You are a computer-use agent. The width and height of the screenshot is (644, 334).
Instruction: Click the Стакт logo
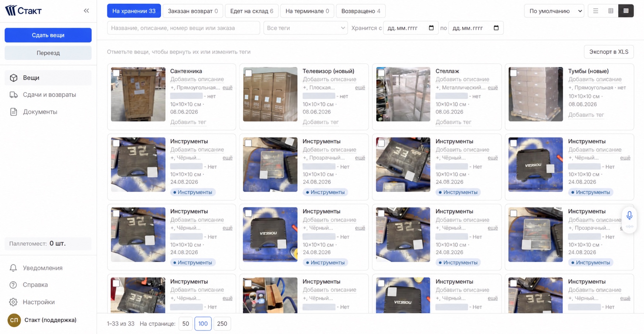tap(23, 10)
